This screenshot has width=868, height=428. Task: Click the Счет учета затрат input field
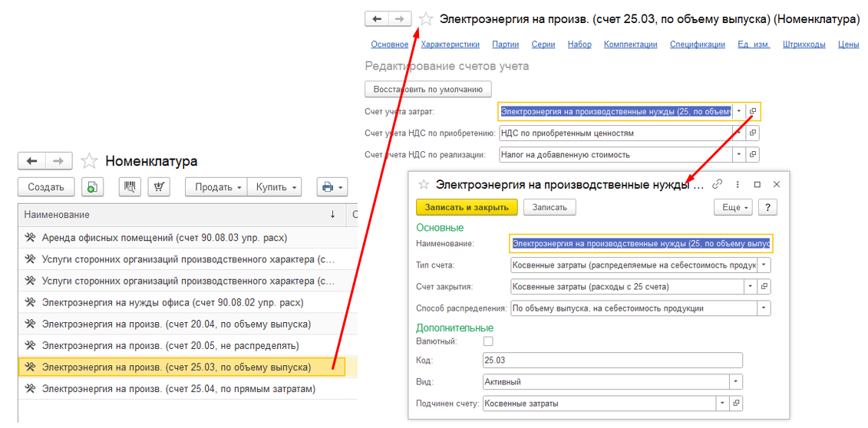(x=615, y=111)
